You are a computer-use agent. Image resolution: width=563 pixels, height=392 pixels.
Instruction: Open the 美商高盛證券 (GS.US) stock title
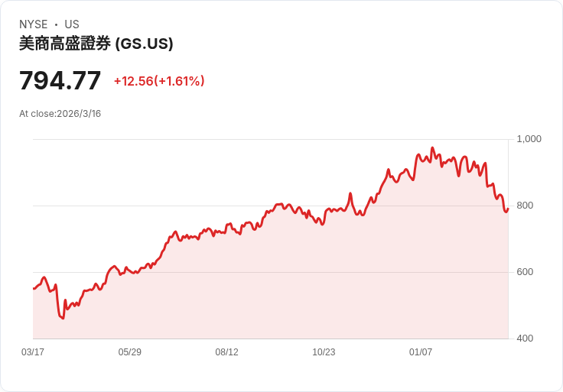click(96, 44)
